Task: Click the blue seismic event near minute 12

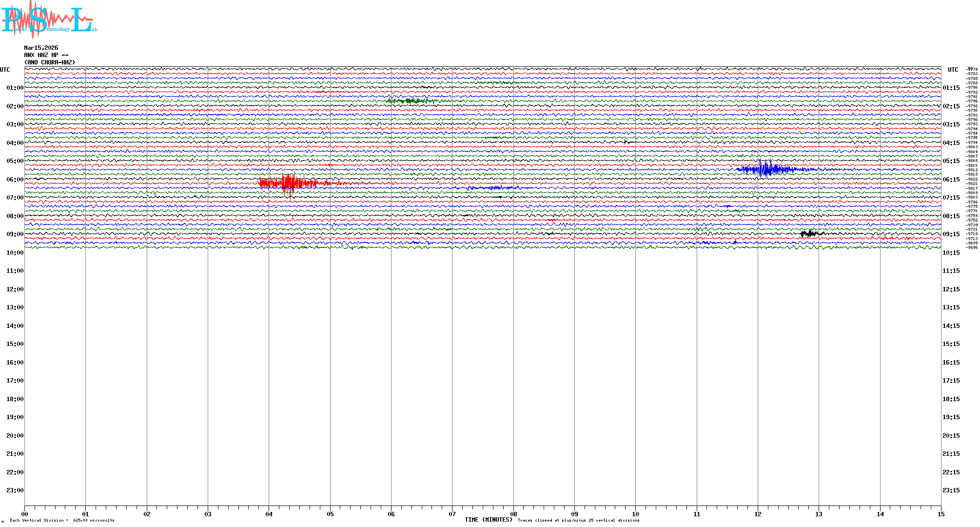Action: click(x=766, y=169)
